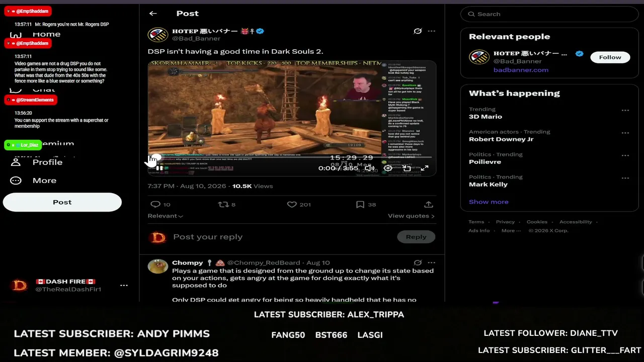Like the post with 201 likes
This screenshot has width=644, height=362.
pos(299,205)
